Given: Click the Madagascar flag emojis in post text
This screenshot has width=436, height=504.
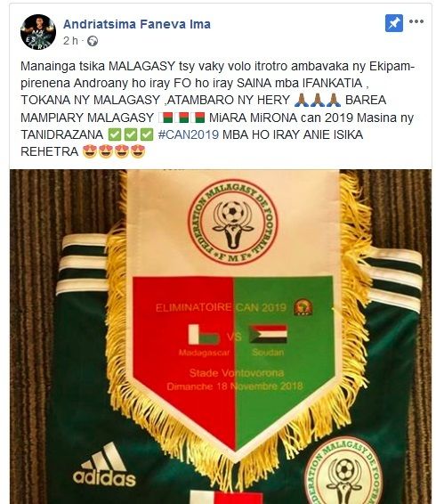Looking at the screenshot, I should (x=182, y=118).
